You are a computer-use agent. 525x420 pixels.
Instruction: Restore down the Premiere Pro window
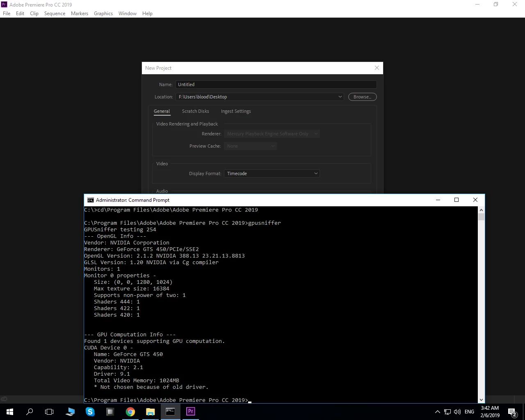click(x=496, y=5)
